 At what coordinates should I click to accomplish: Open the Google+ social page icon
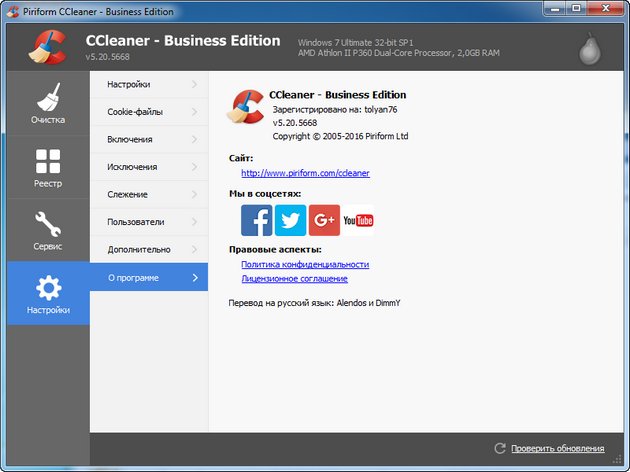tap(324, 220)
